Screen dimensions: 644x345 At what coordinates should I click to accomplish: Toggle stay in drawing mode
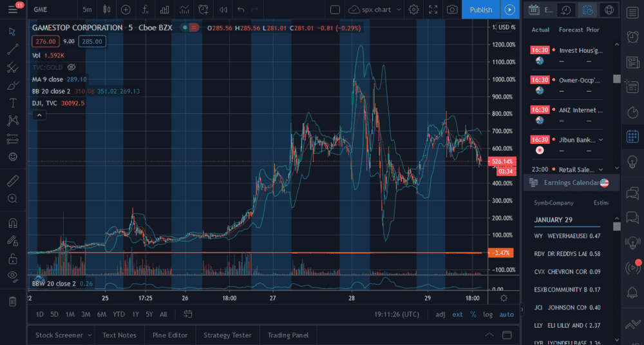tap(13, 241)
